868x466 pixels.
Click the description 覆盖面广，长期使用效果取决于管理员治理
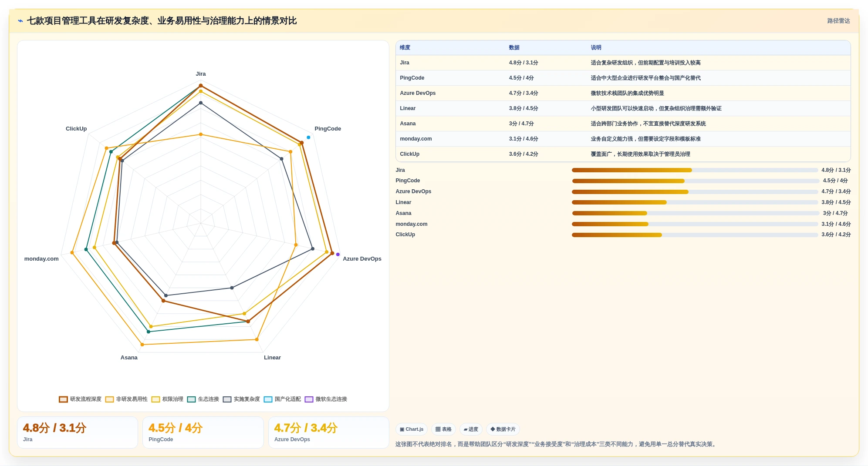point(640,154)
